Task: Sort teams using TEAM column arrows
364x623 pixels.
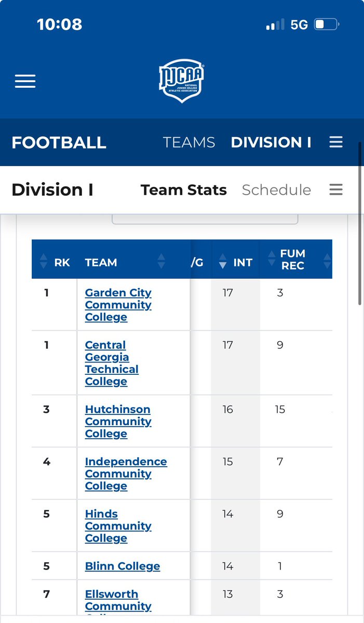Action: (x=161, y=262)
